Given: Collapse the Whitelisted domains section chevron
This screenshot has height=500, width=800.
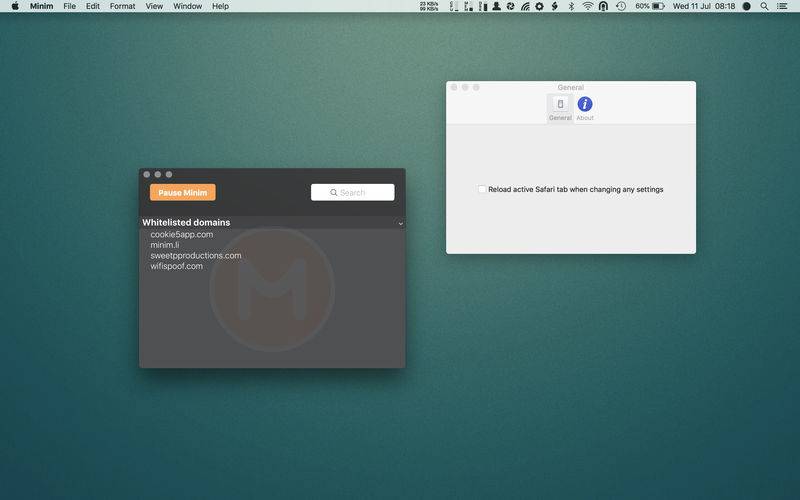Looking at the screenshot, I should click(401, 223).
